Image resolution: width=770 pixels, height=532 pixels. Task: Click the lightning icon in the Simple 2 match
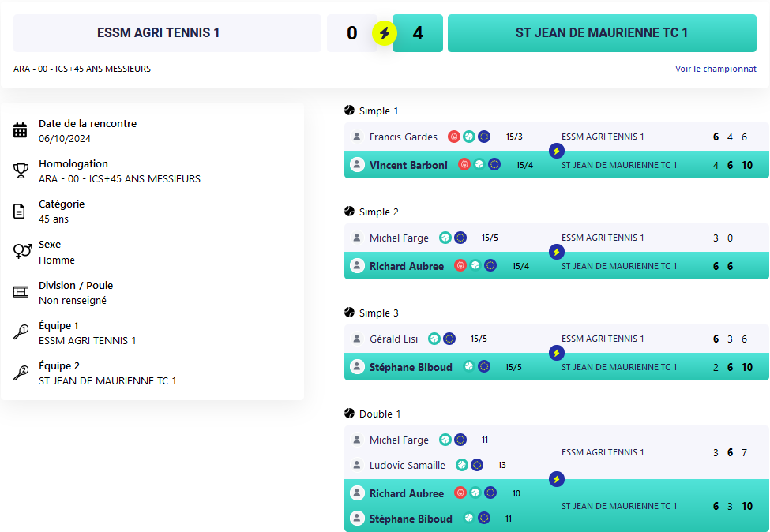[557, 253]
